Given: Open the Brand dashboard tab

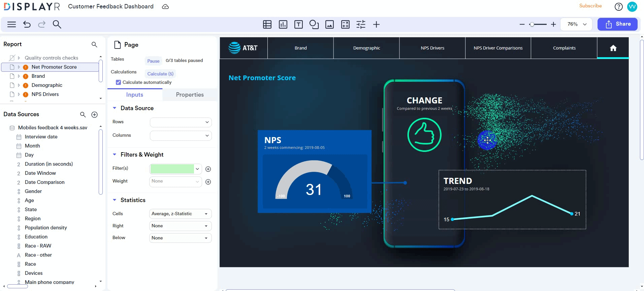Looking at the screenshot, I should [301, 48].
